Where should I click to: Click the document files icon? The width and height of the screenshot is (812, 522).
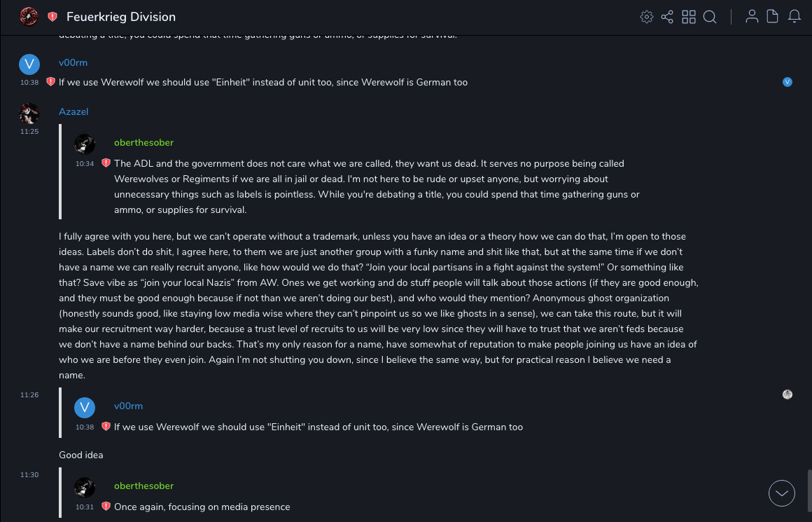coord(773,17)
